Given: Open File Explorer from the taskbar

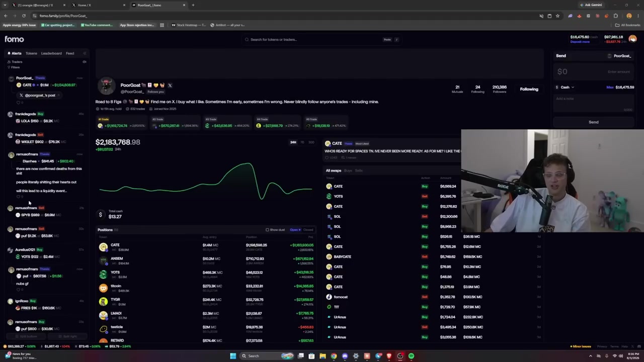Looking at the screenshot, I should (323, 356).
